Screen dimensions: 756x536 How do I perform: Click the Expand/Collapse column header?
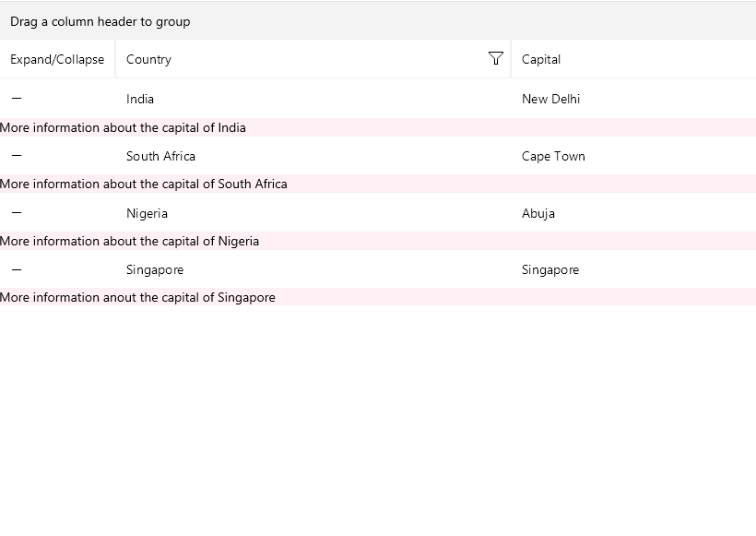(57, 59)
